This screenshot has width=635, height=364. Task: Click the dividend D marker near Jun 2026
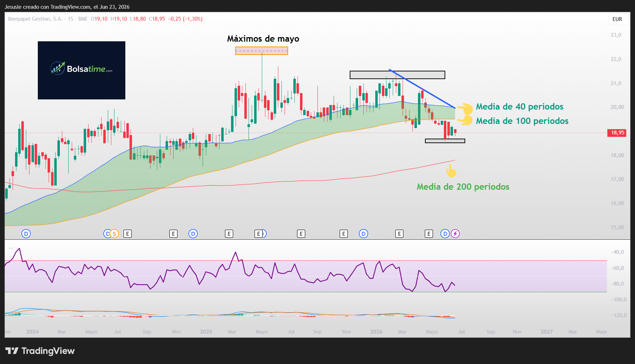445,234
